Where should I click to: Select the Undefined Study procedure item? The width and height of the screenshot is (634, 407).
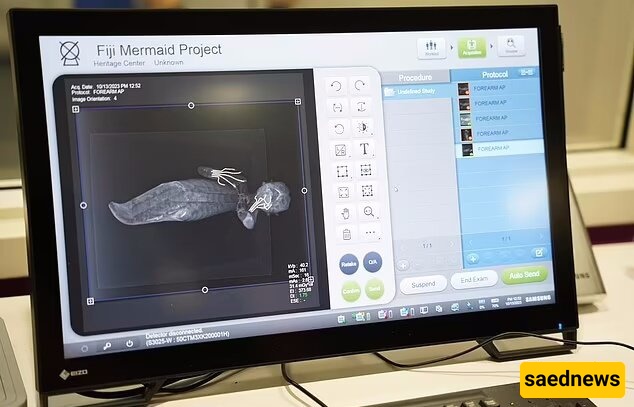(416, 91)
